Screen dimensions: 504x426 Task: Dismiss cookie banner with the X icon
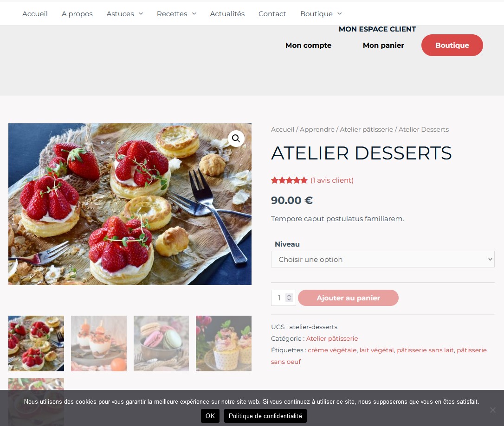[492, 410]
